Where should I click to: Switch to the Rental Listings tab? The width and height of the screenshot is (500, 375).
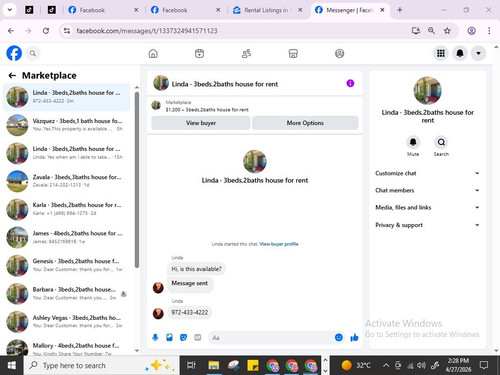pos(267,10)
